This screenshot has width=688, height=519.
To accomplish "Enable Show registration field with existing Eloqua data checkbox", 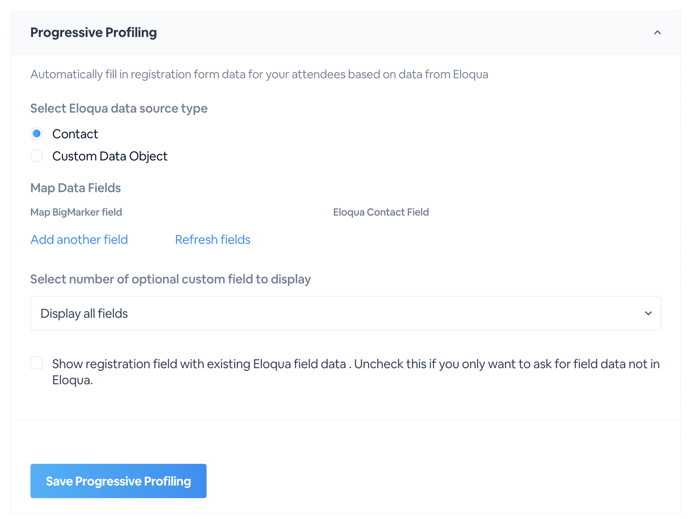I will click(36, 363).
